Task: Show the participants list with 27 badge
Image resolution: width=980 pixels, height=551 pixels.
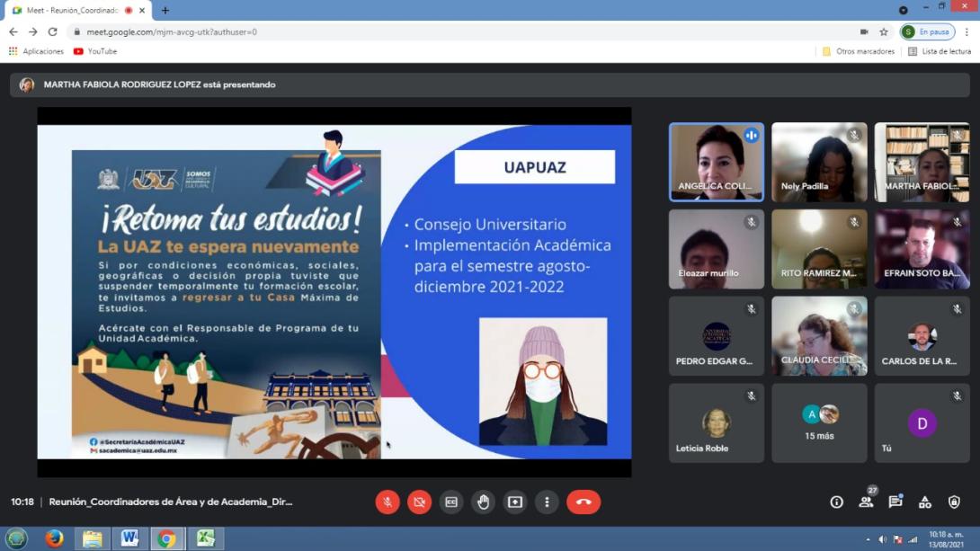Action: [x=867, y=502]
